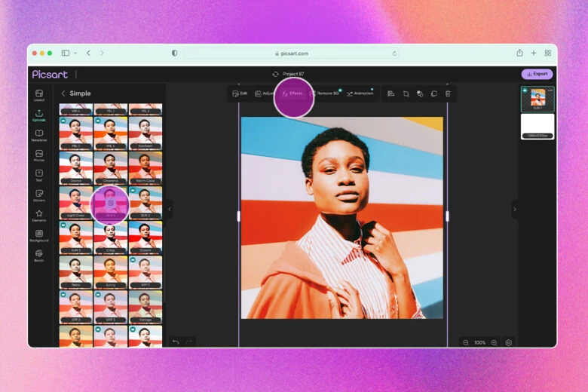Show browser tab overview
Viewport: 588px width, 392px height.
(548, 53)
